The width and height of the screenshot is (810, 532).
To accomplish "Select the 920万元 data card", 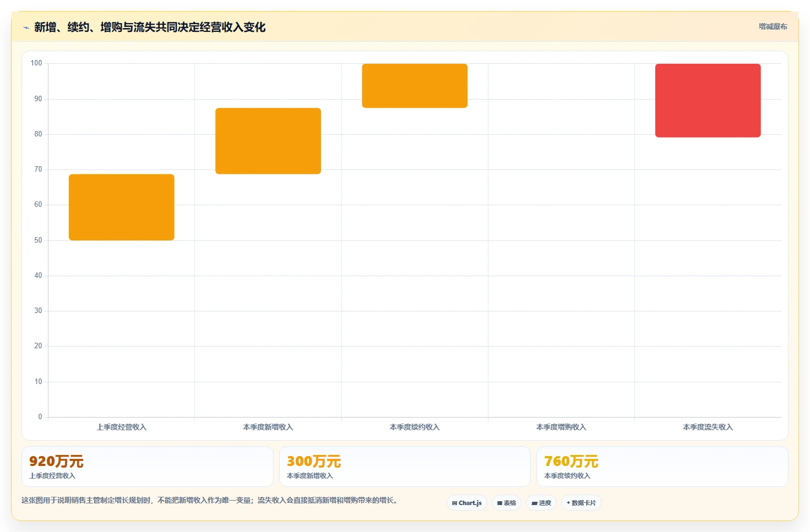I will pyautogui.click(x=148, y=467).
